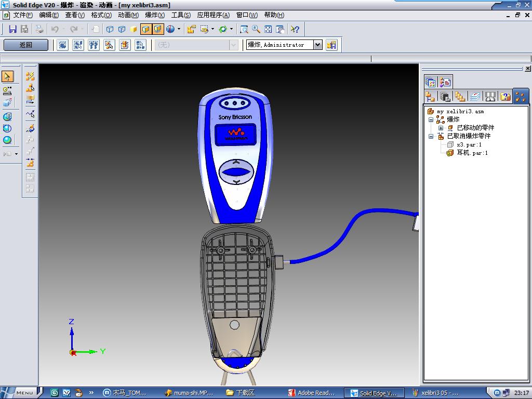This screenshot has height=399, width=532.
Task: Select the zigzag line with cursor icon
Action: pos(30,114)
